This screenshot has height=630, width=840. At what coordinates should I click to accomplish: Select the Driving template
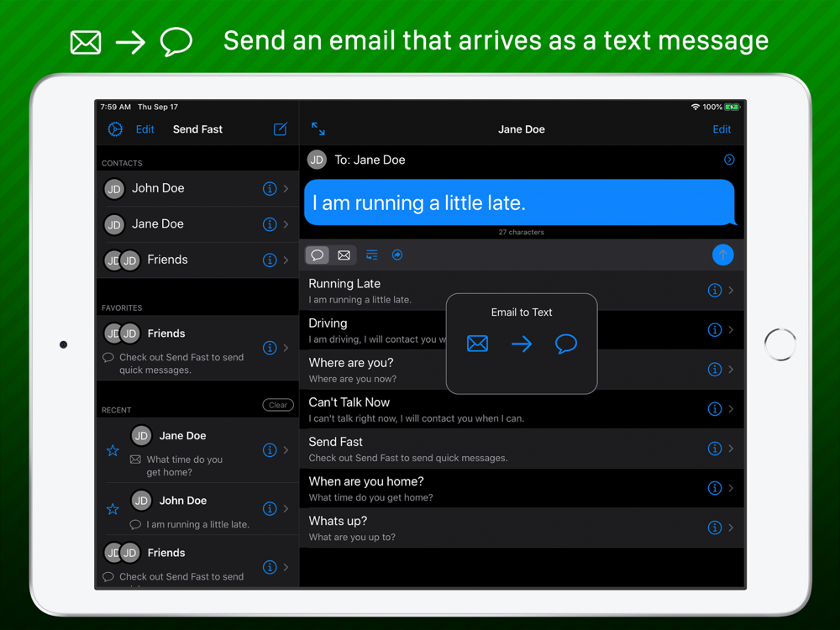tap(522, 330)
